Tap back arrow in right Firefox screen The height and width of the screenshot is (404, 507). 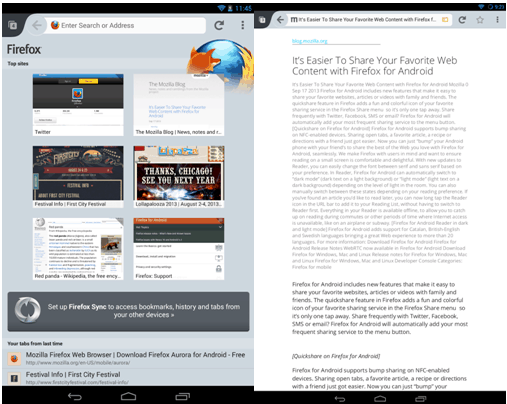pyautogui.click(x=281, y=20)
